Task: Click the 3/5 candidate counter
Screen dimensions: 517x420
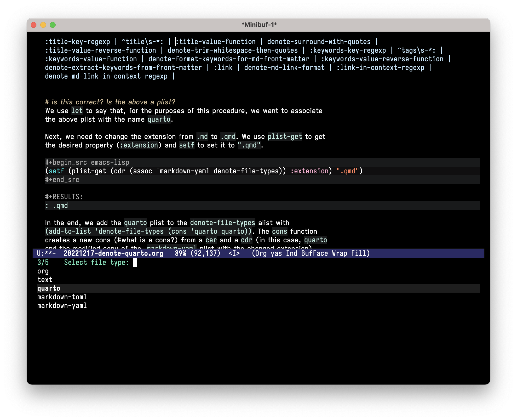Action: pyautogui.click(x=43, y=262)
